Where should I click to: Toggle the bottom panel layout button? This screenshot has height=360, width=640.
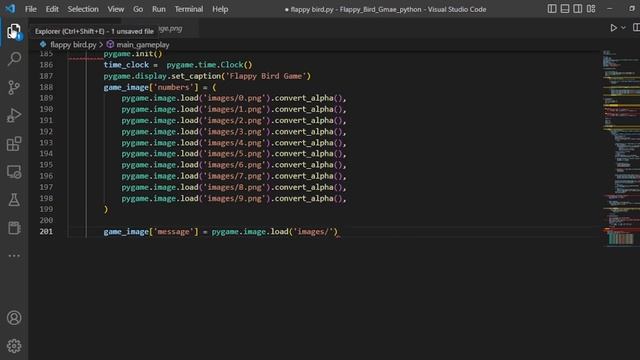[x=565, y=9]
